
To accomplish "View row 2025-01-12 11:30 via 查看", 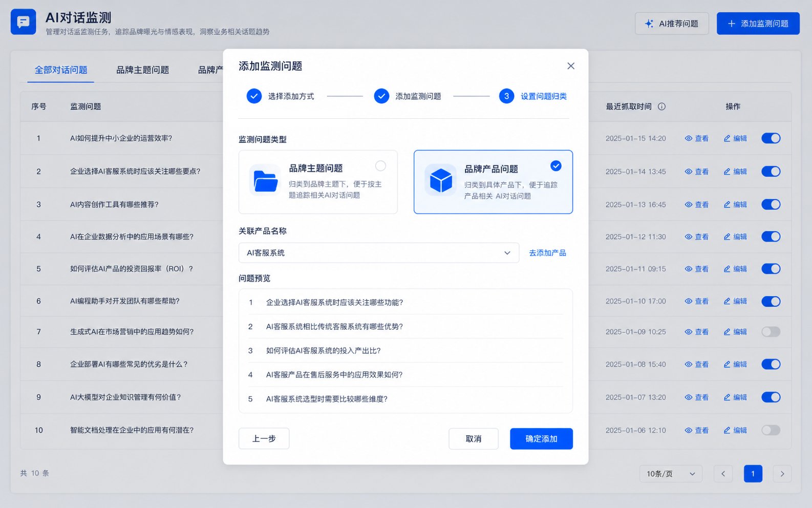I will [697, 237].
